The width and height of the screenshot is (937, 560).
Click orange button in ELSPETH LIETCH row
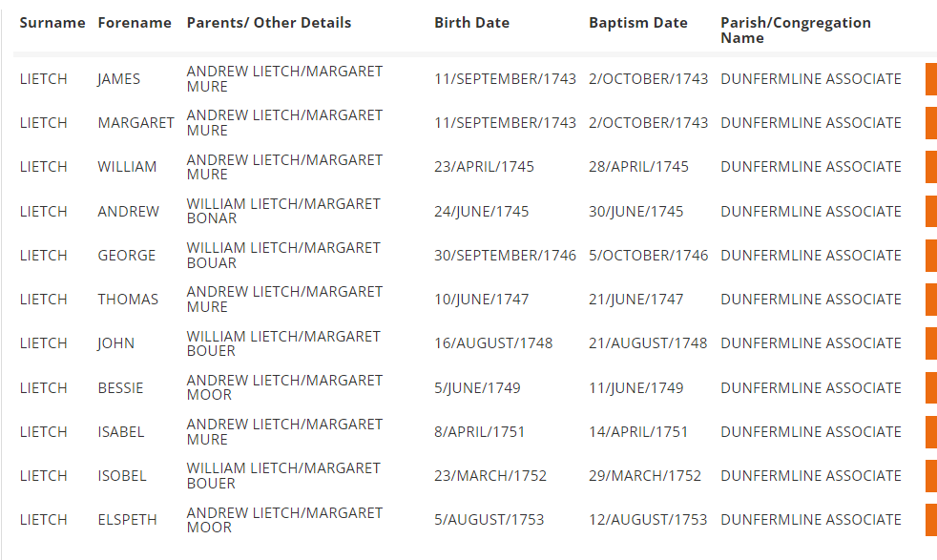pyautogui.click(x=930, y=520)
